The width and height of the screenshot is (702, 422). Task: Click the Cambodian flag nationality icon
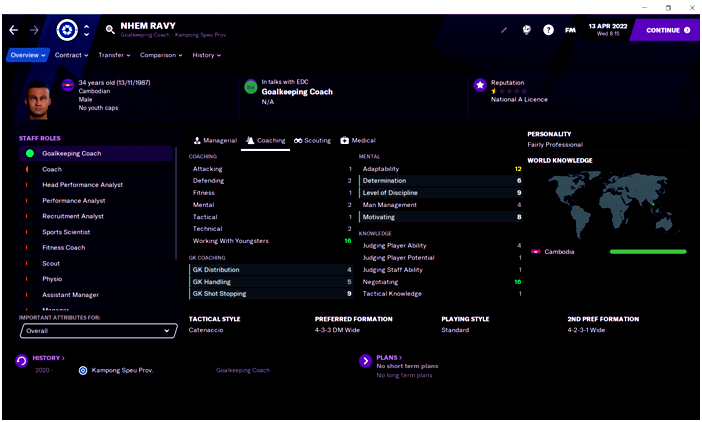click(x=68, y=85)
